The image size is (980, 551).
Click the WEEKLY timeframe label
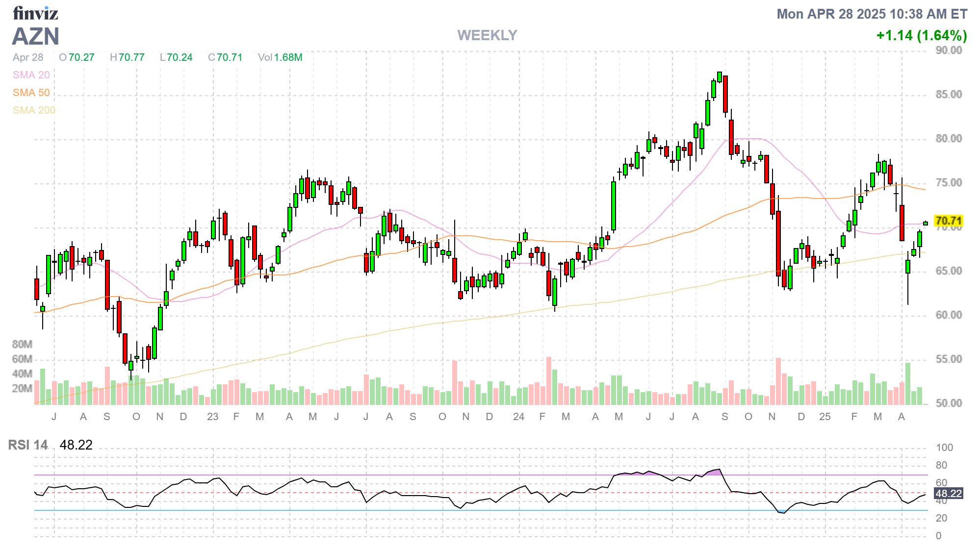487,35
